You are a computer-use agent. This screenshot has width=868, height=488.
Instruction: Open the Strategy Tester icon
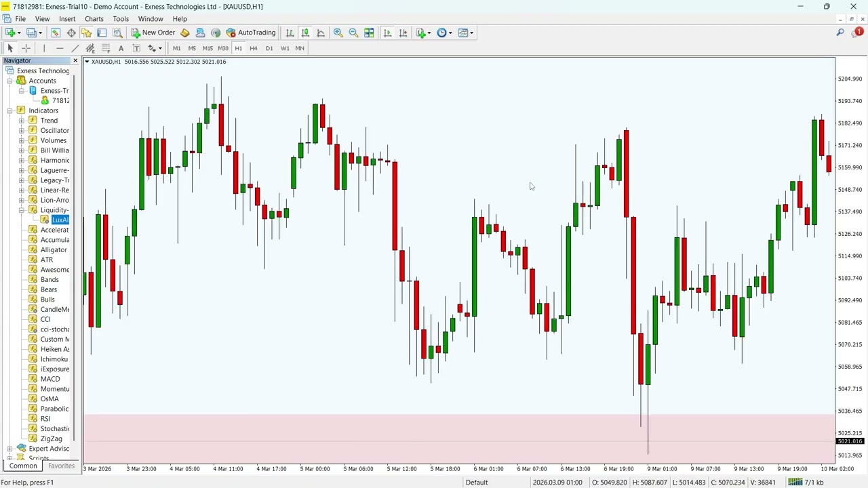pos(117,33)
